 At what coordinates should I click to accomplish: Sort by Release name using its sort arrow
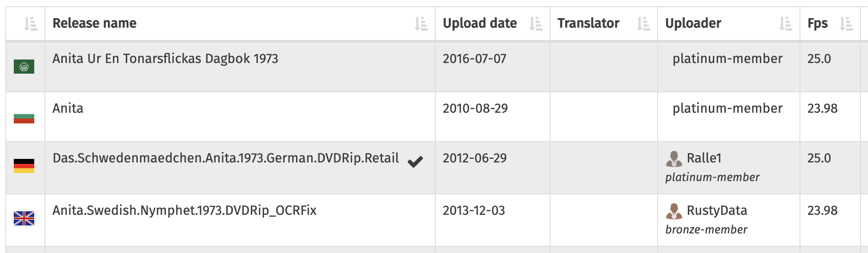pos(421,24)
